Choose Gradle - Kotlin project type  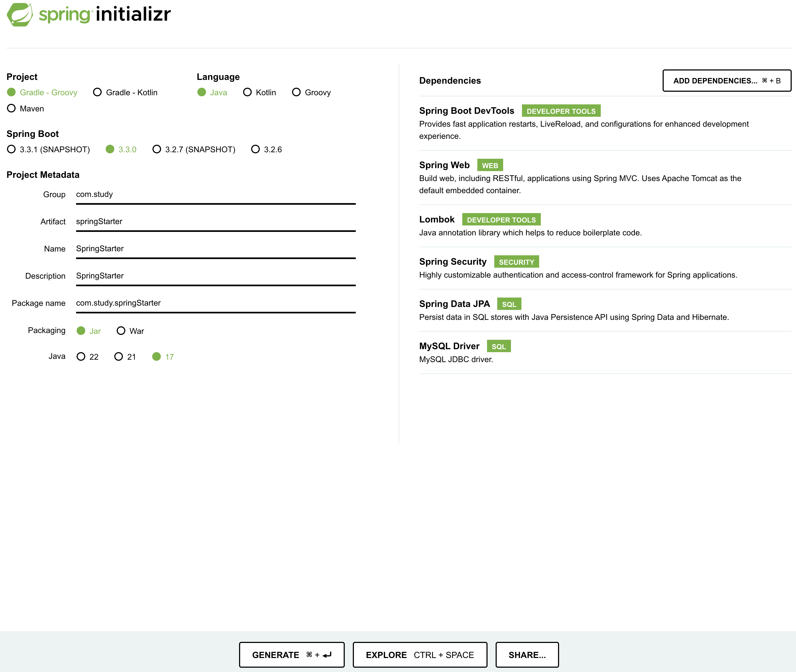pyautogui.click(x=98, y=93)
